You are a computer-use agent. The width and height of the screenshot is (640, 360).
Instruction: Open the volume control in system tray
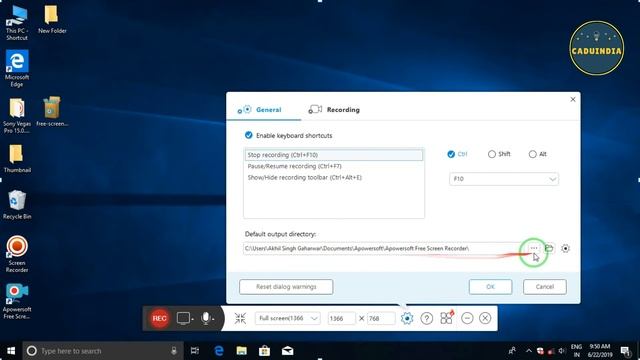(562, 351)
